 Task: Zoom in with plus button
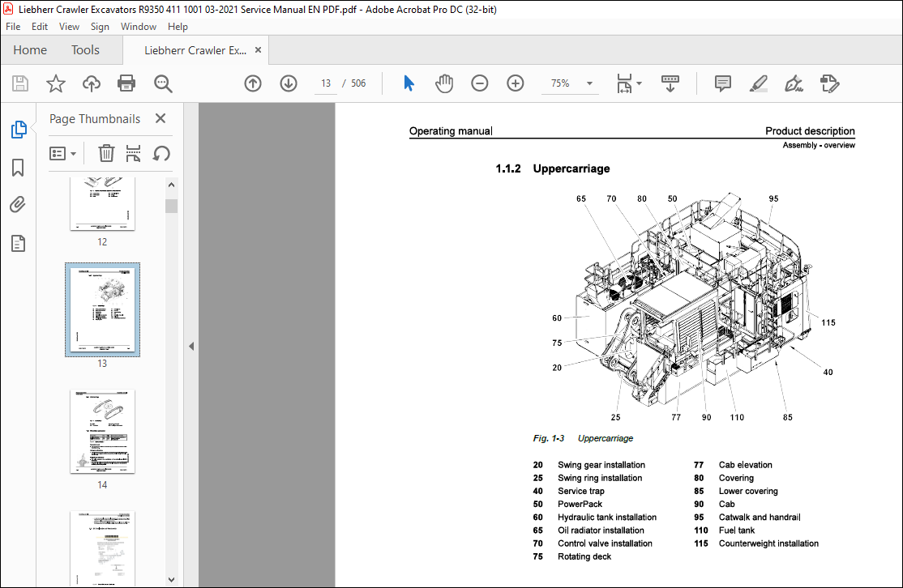(x=515, y=83)
